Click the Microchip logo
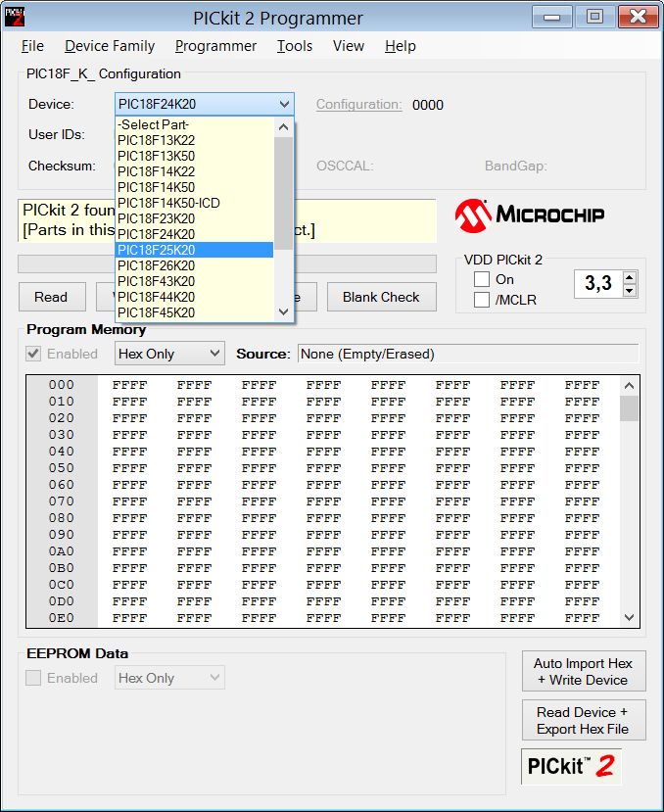The height and width of the screenshot is (812, 664). tap(530, 215)
